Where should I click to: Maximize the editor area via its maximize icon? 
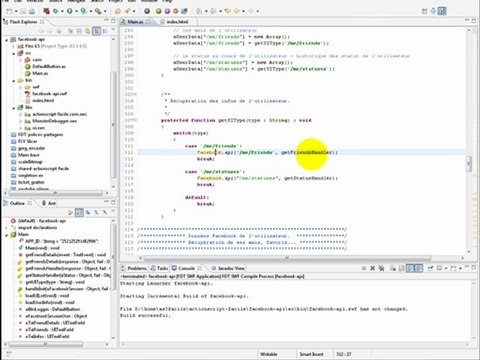pyautogui.click(x=474, y=21)
